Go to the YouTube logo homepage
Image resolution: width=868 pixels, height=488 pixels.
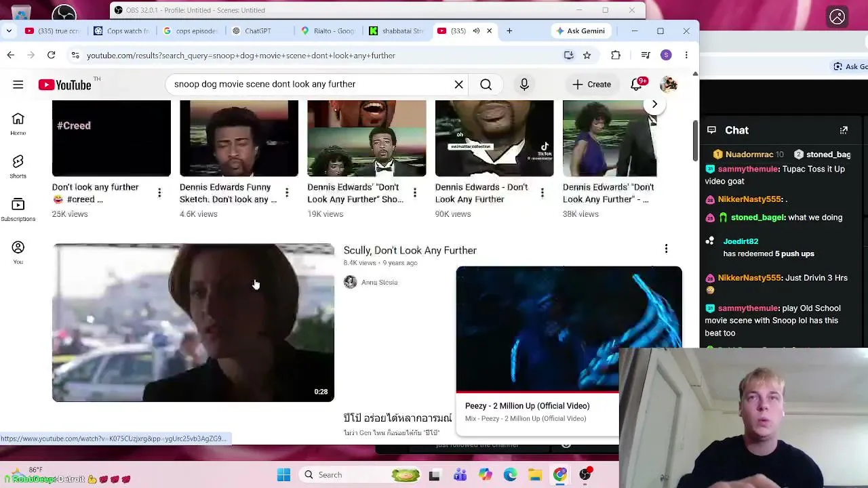pos(64,85)
